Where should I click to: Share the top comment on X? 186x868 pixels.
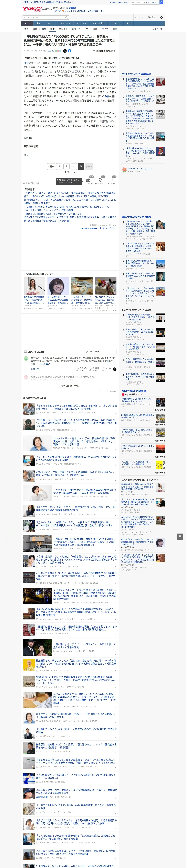coord(115,369)
